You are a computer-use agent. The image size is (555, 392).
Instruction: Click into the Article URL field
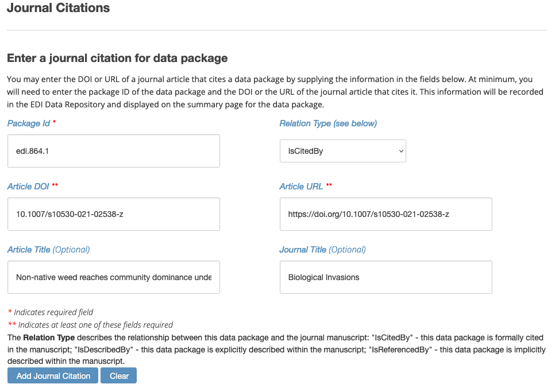click(x=386, y=214)
